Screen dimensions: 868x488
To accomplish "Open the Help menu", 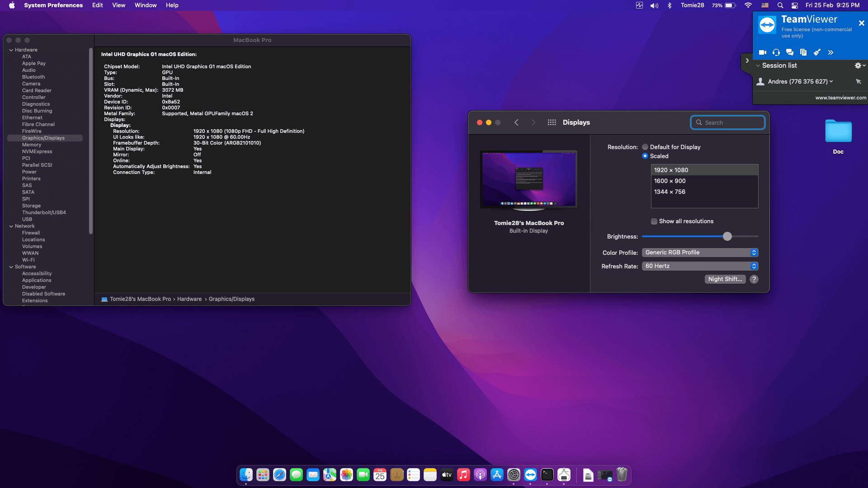I will click(172, 5).
